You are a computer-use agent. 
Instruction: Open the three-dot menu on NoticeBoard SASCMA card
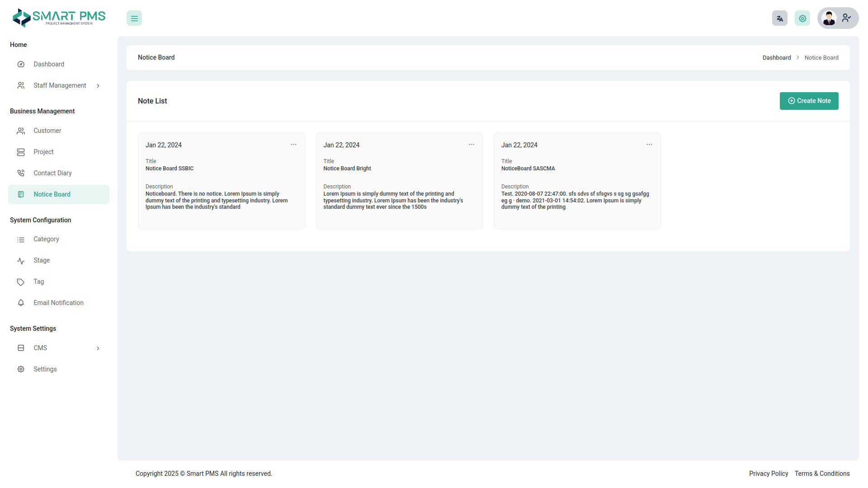649,144
